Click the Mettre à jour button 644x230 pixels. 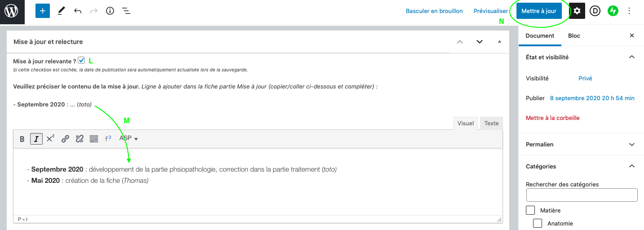(539, 11)
